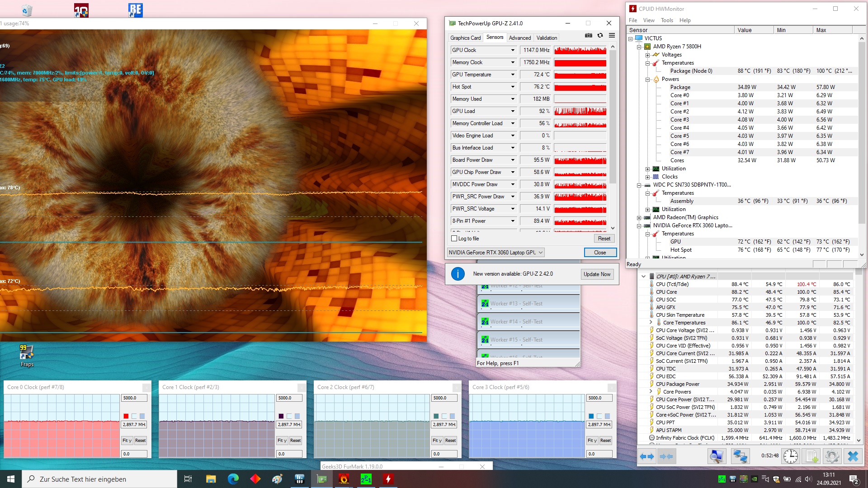Viewport: 868px width, 488px height.
Task: Click the red swatch in Core 0 Clock
Action: (126, 416)
